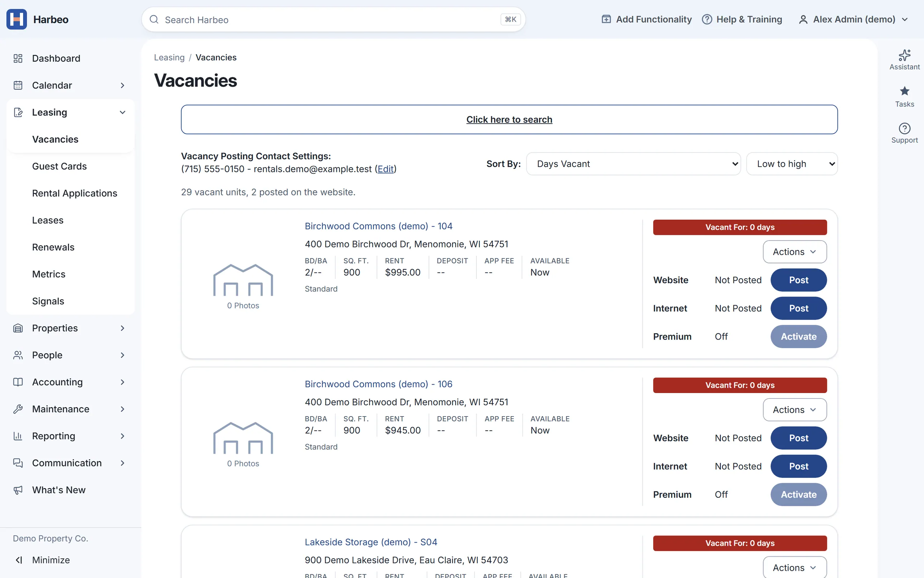Click the Leasing document icon

click(x=18, y=112)
